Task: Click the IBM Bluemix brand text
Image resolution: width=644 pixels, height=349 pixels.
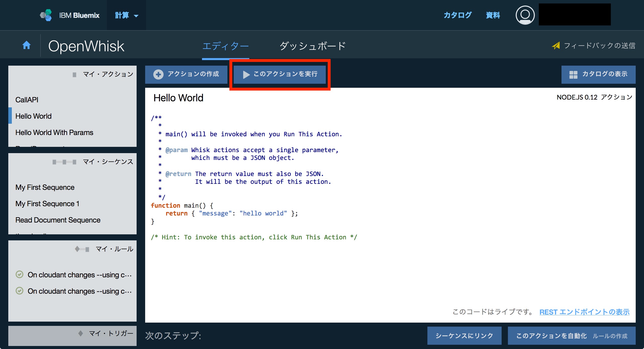Action: 79,15
